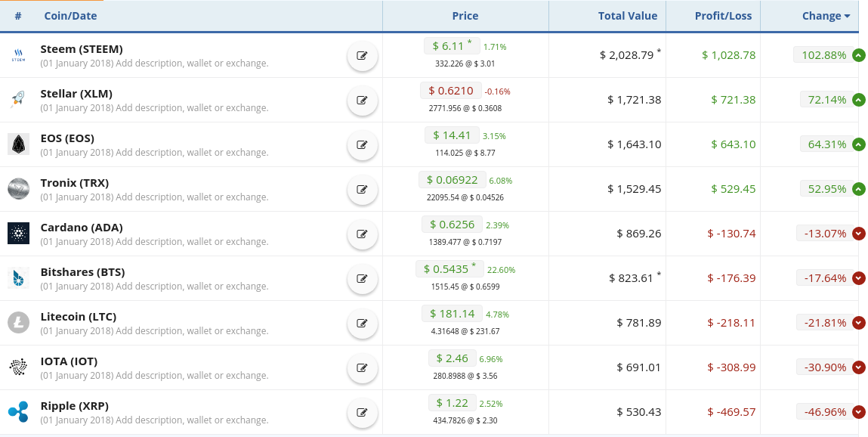Screen dimensions: 868x437
Task: Sort by the Total Value column header
Action: pos(628,16)
